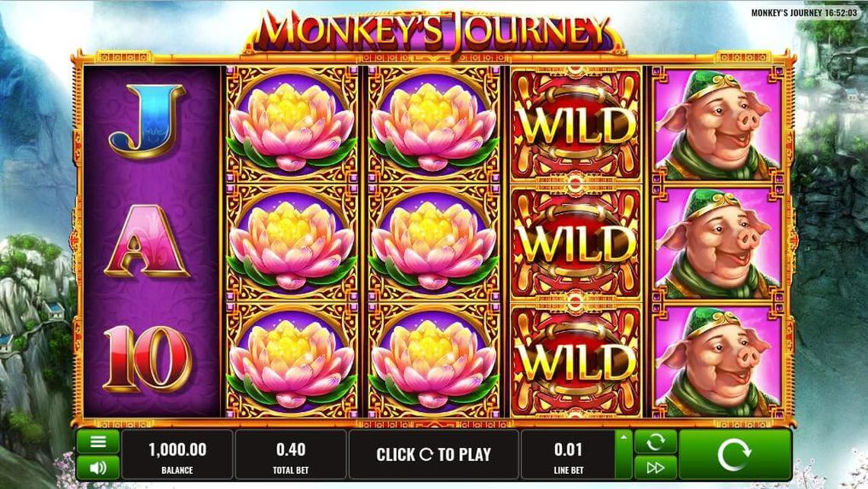Select the blue J symbol
Screen dimensions: 868x489
tap(147, 121)
